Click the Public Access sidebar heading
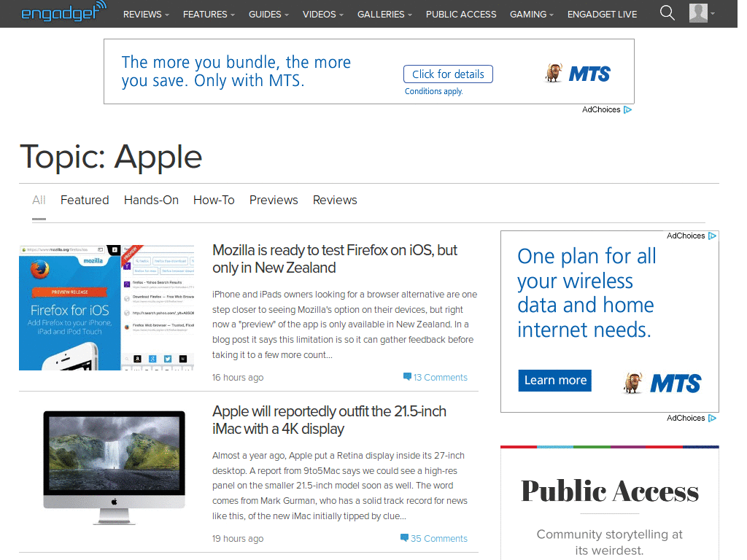 point(610,491)
